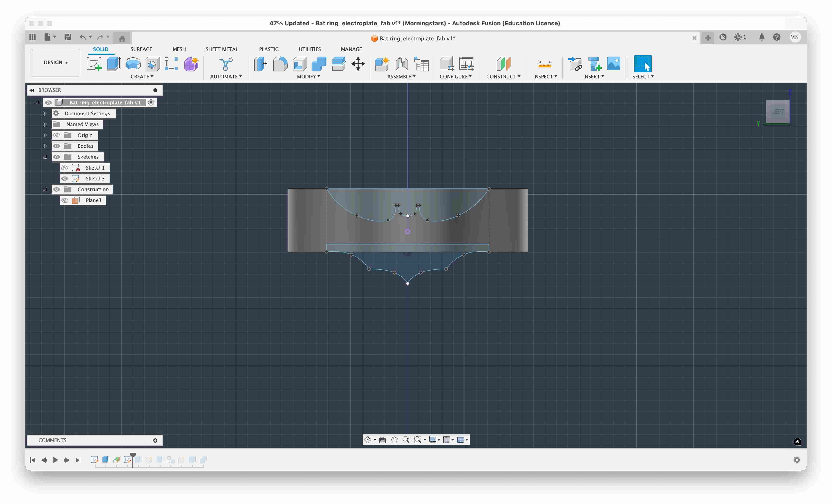Show Plane1 via its eye icon

64,200
